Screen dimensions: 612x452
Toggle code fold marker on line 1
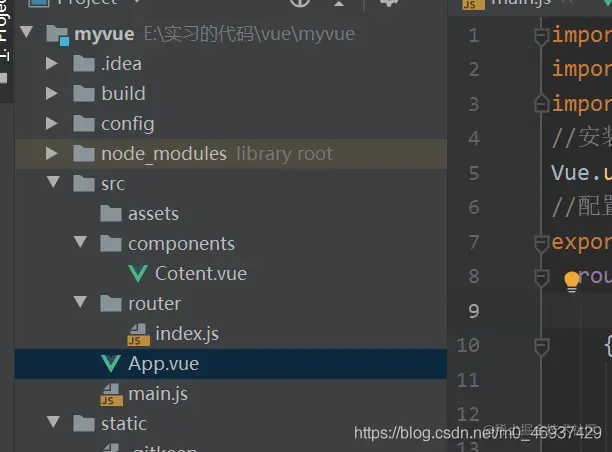coord(541,36)
